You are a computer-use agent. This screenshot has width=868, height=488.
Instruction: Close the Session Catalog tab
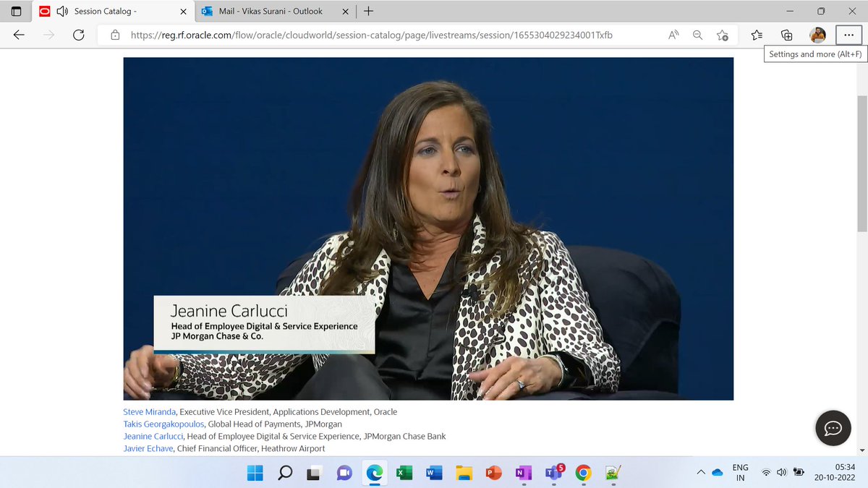click(x=182, y=12)
